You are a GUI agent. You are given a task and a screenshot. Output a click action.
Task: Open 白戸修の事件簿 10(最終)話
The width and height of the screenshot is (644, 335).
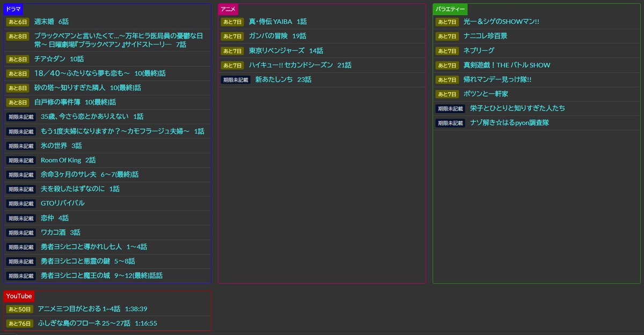click(x=75, y=102)
